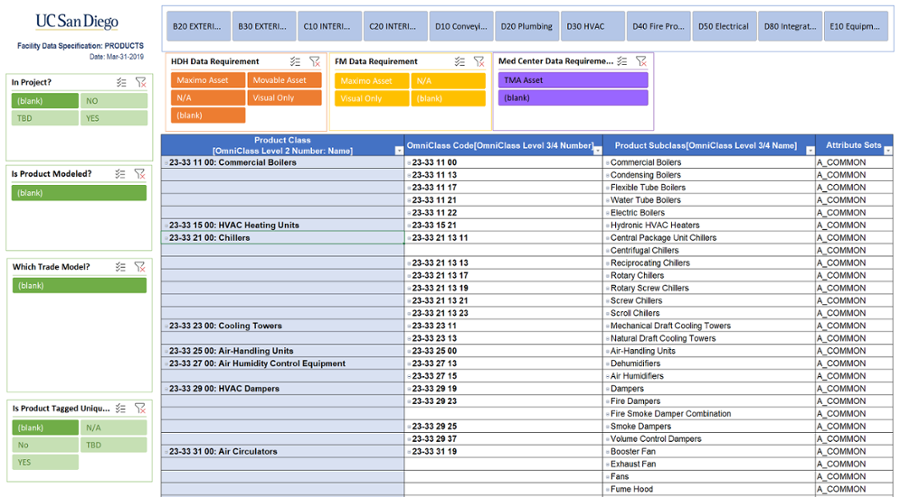Select the D20 Plumbing category tile
Image resolution: width=900 pixels, height=497 pixels.
click(527, 26)
